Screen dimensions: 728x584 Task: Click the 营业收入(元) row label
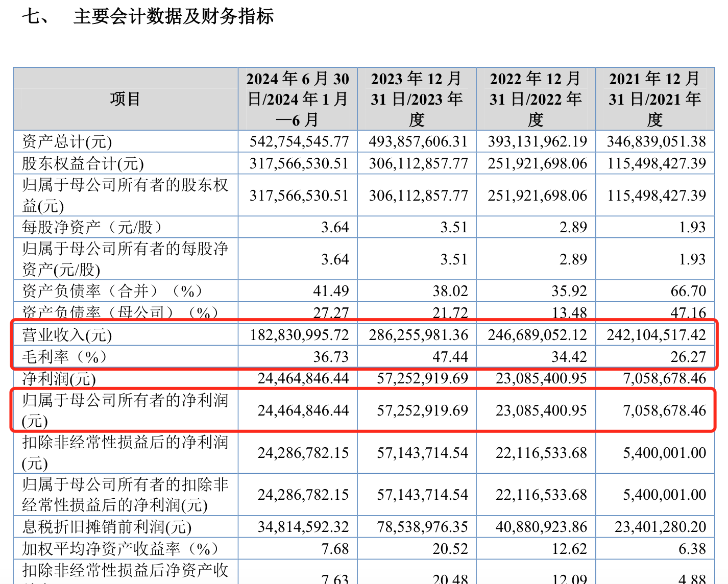tap(67, 335)
